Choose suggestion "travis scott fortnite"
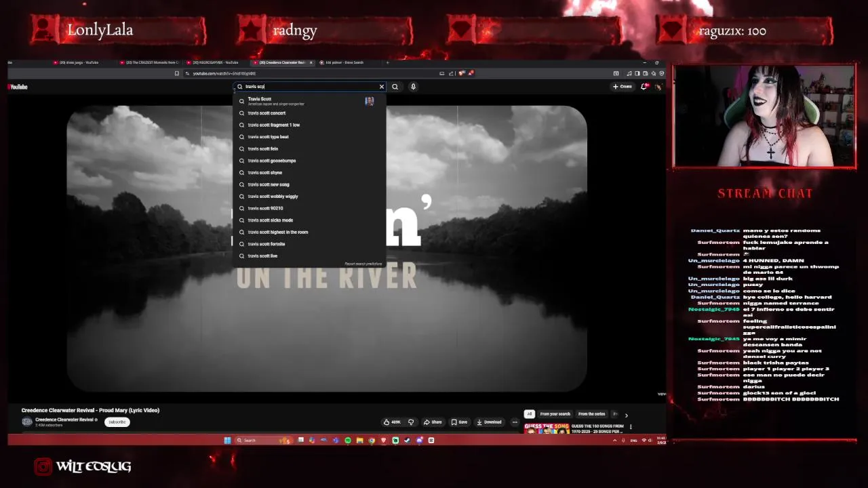The height and width of the screenshot is (488, 868). 309,244
